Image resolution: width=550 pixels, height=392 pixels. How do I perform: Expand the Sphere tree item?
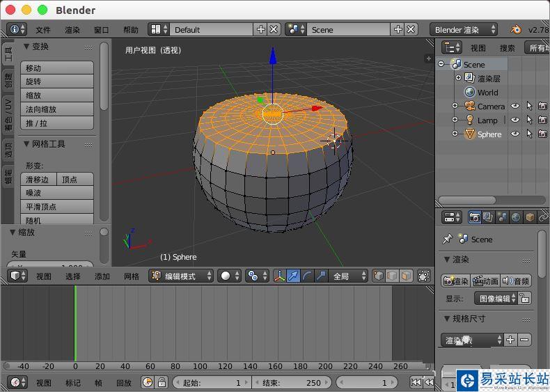(455, 134)
